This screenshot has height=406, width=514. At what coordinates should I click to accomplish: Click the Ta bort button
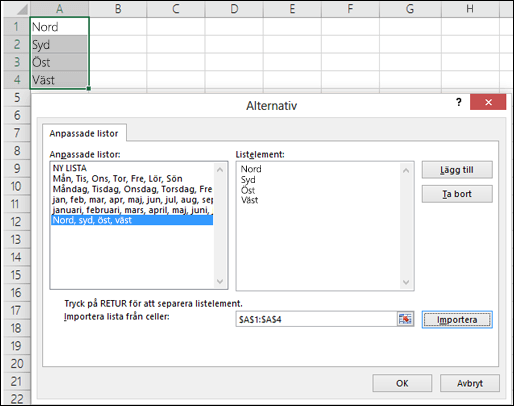[x=457, y=194]
